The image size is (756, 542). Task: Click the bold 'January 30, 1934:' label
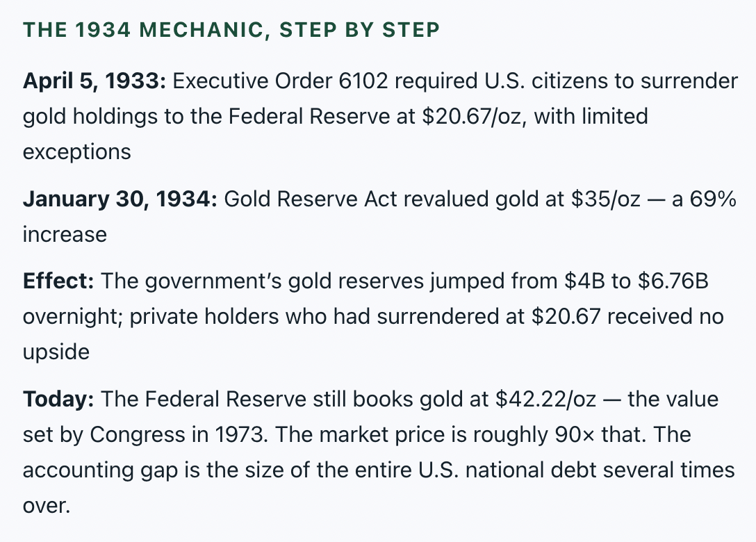(120, 199)
